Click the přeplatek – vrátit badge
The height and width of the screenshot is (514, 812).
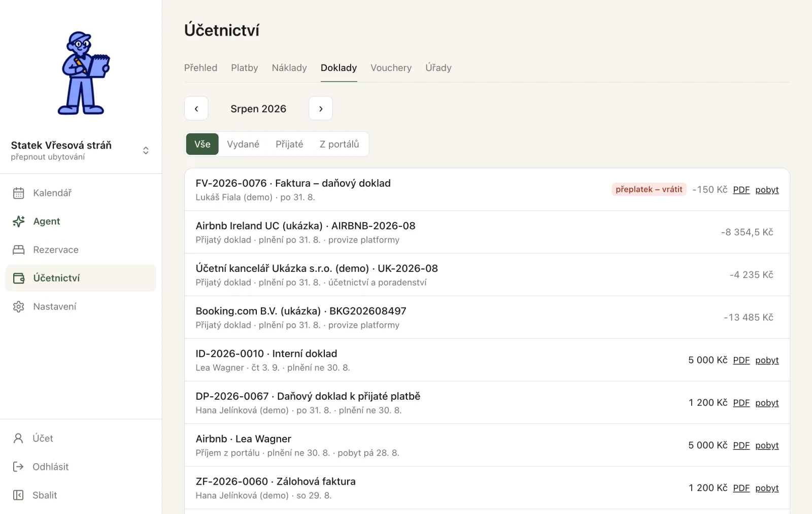[649, 189]
